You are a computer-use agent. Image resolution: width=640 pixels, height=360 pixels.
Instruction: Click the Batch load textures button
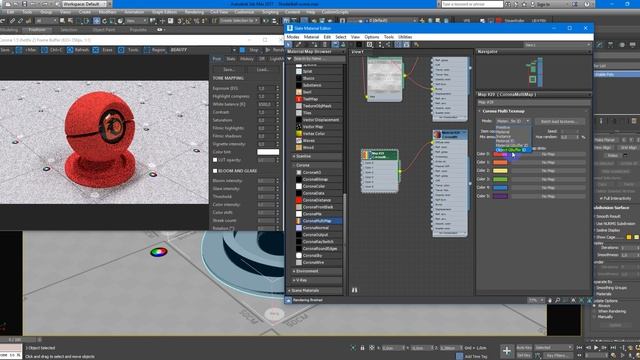tap(560, 121)
